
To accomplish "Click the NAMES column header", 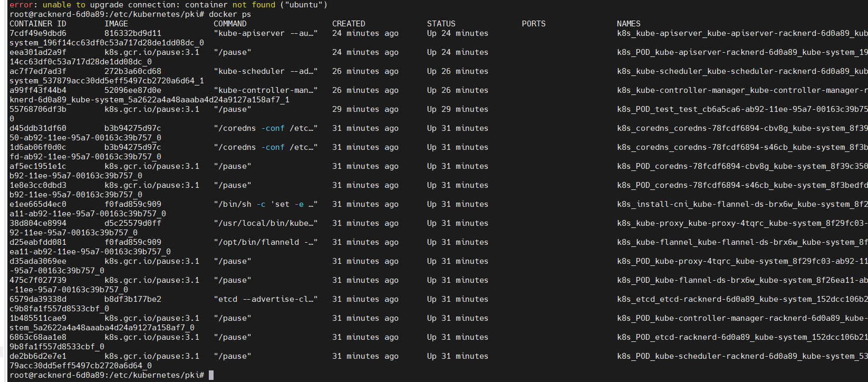I will point(629,24).
